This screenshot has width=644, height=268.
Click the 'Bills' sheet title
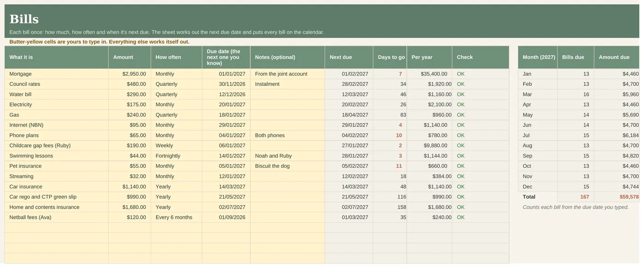[x=24, y=19]
